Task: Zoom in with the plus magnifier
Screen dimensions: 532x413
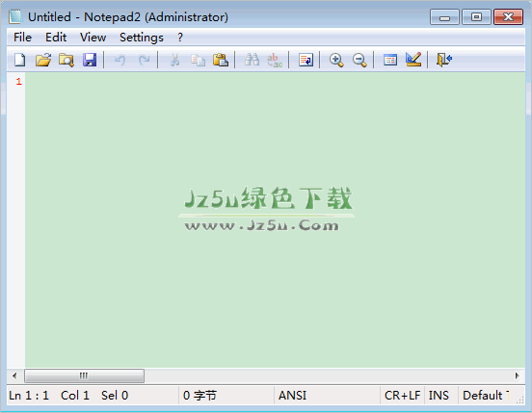Action: click(x=336, y=60)
